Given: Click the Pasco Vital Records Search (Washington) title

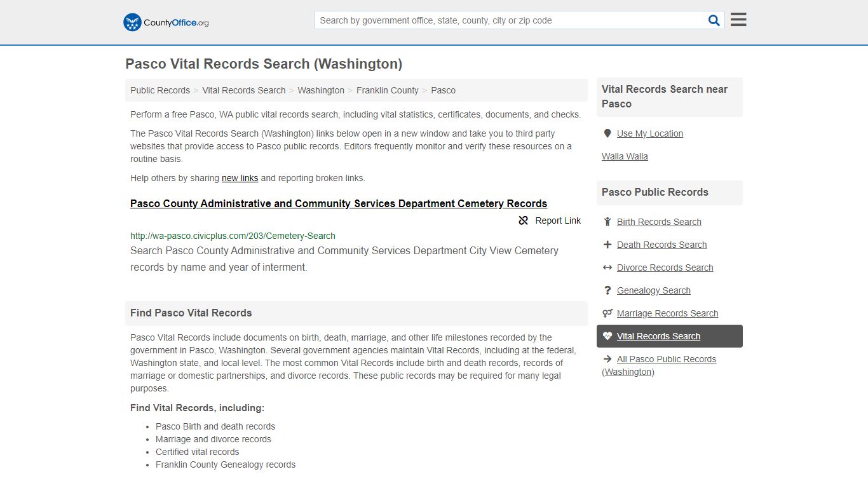Looking at the screenshot, I should [x=264, y=64].
